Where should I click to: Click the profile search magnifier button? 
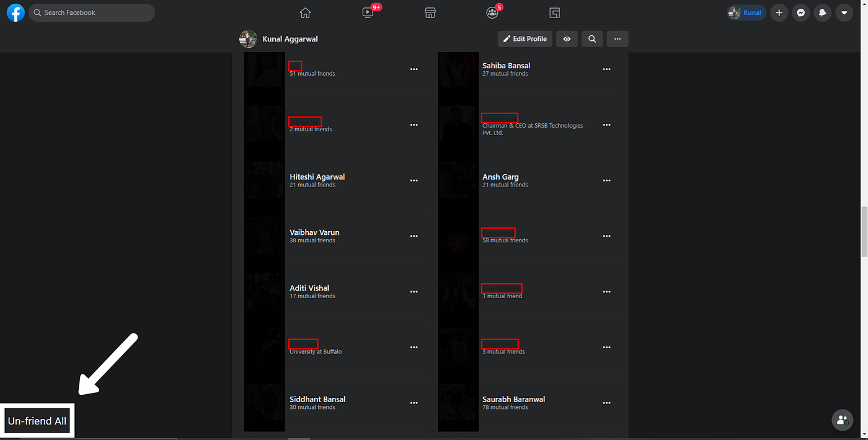point(592,39)
